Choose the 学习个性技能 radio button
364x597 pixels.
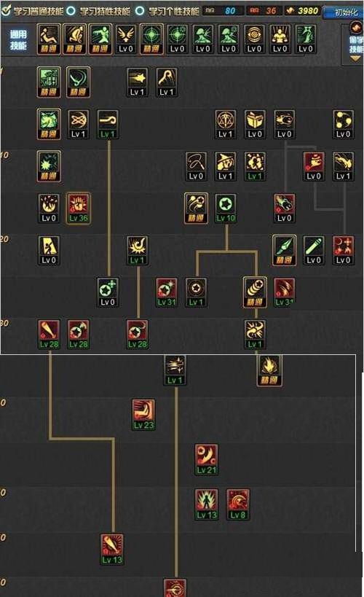[140, 11]
